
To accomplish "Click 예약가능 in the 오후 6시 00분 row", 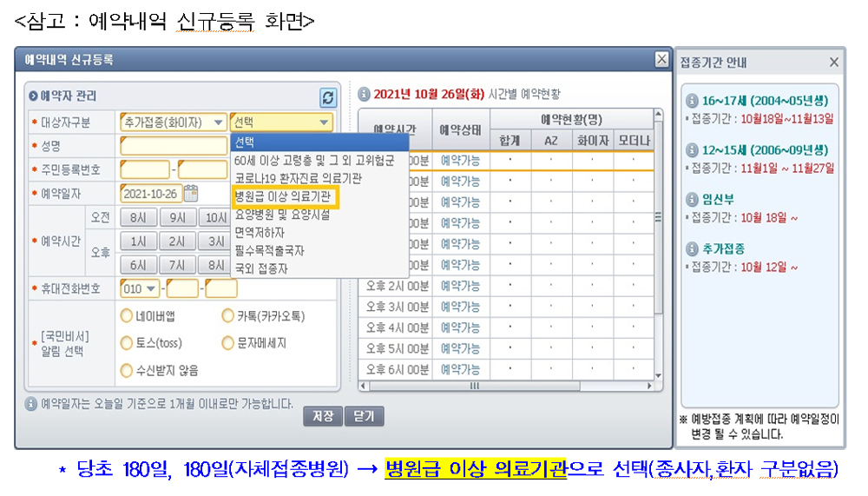I will tap(460, 370).
